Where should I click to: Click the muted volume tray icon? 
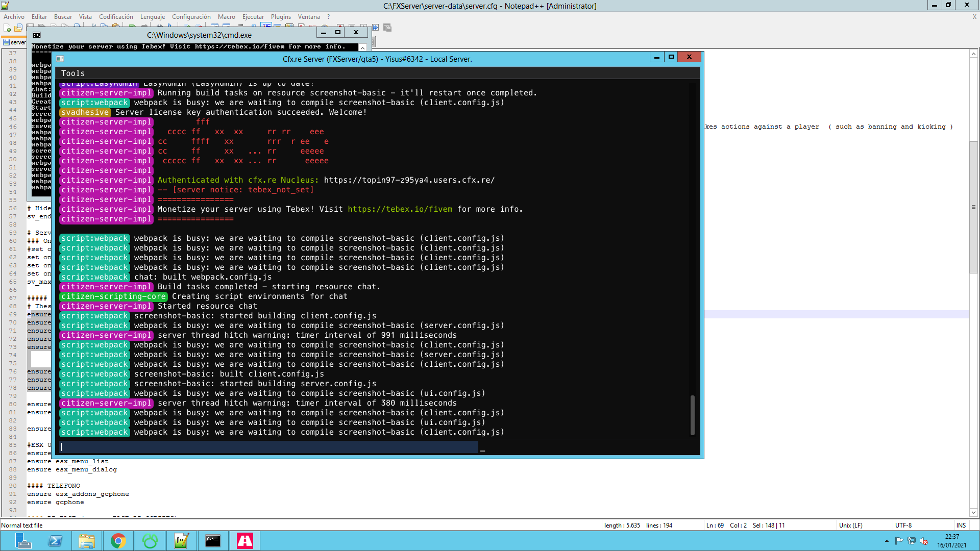click(x=924, y=541)
